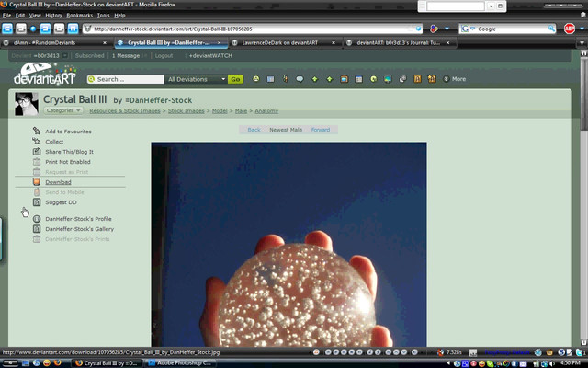The height and width of the screenshot is (368, 588).
Task: Click the Windows Start button
Action: coord(10,363)
